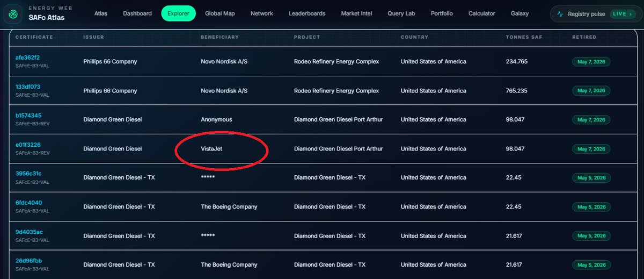Open certificate 133df073
The height and width of the screenshot is (279, 644).
tap(28, 87)
